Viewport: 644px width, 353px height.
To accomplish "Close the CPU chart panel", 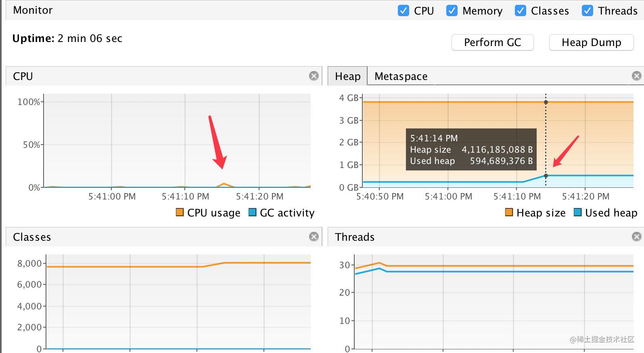I will coord(314,76).
